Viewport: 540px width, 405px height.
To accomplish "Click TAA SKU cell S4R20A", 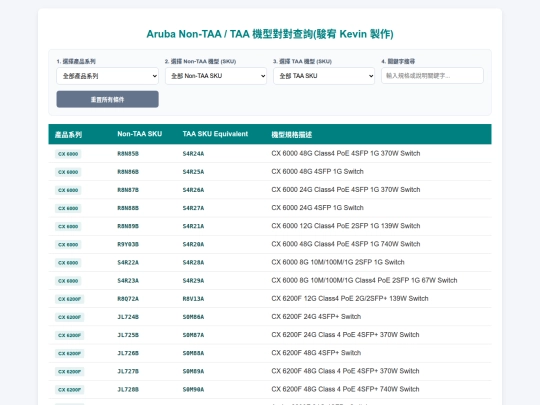I will coord(193,245).
